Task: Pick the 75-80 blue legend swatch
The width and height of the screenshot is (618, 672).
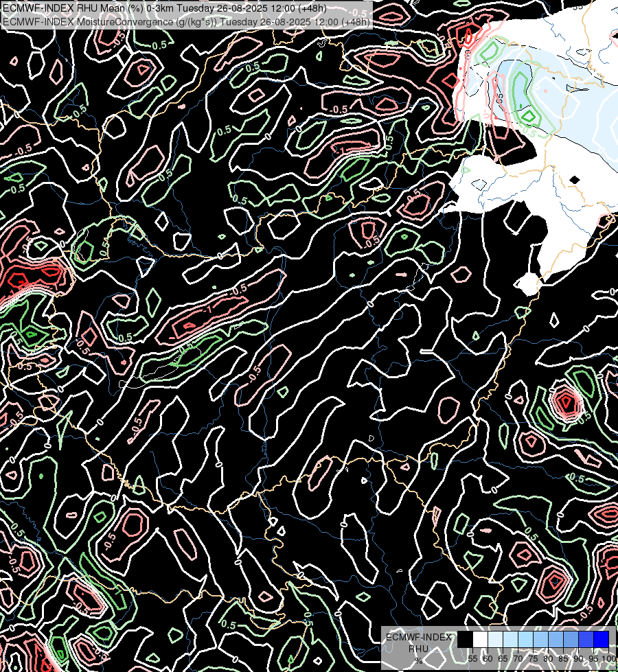Action: pyautogui.click(x=540, y=639)
